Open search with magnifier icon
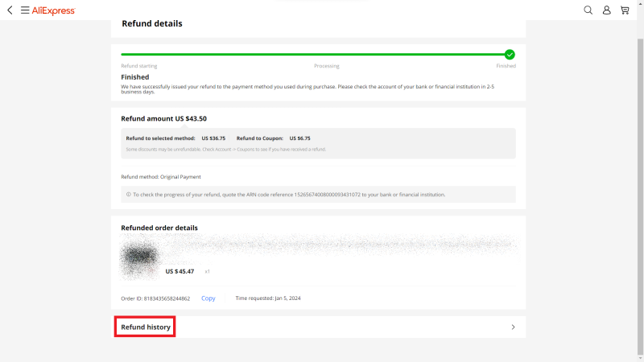The width and height of the screenshot is (644, 362). (588, 10)
